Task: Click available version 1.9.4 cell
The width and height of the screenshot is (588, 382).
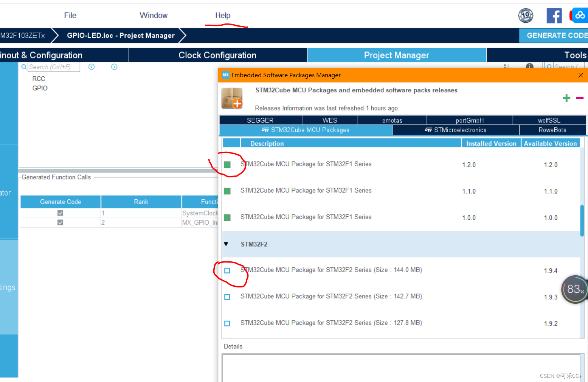Action: 551,271
